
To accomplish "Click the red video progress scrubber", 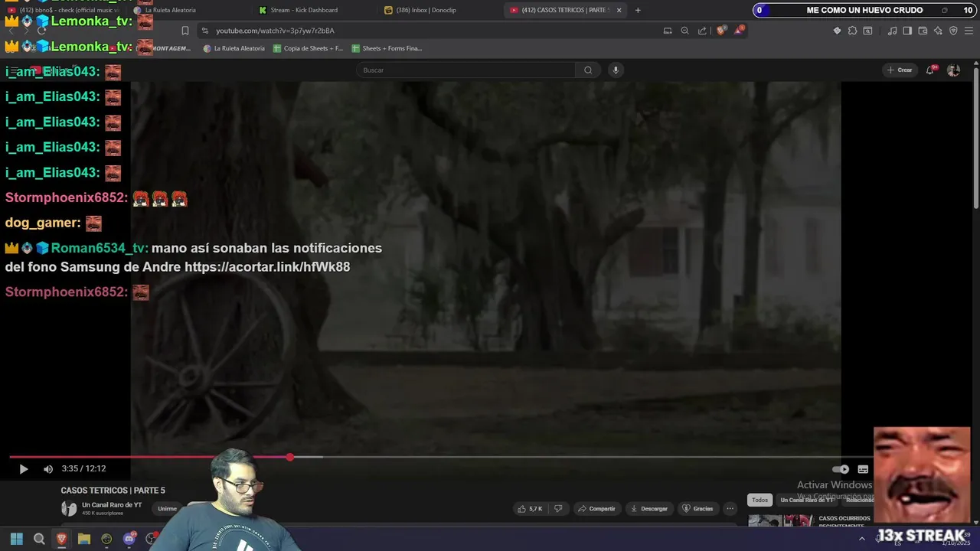I will (289, 457).
